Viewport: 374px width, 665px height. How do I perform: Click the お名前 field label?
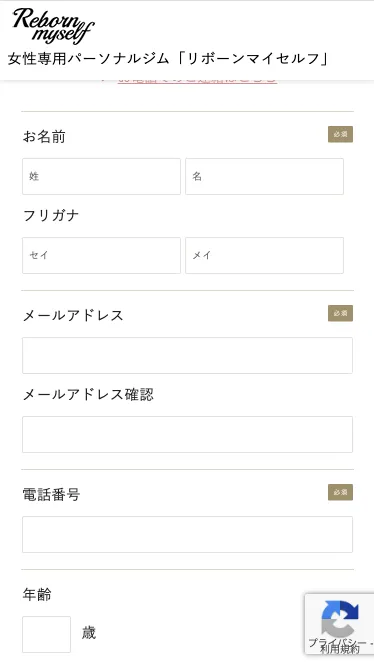(x=44, y=137)
